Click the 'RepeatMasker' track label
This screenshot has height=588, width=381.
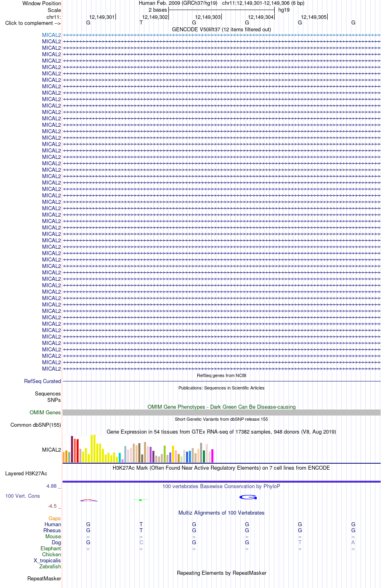44,578
